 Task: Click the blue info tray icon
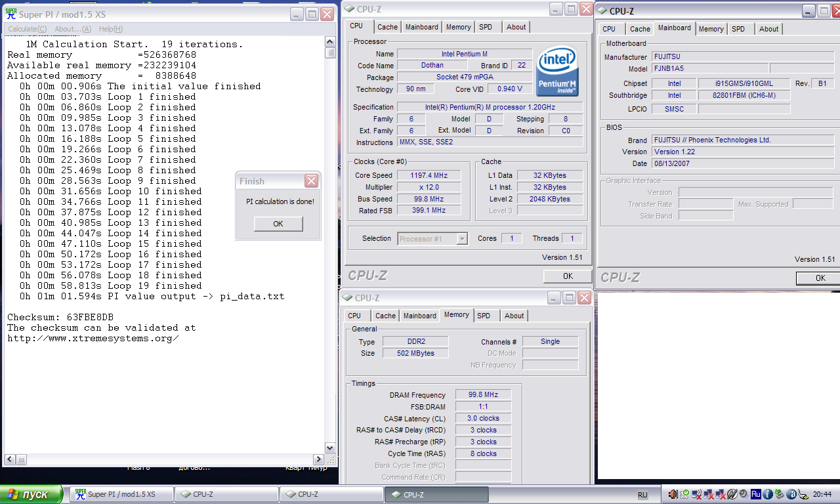pos(768,494)
